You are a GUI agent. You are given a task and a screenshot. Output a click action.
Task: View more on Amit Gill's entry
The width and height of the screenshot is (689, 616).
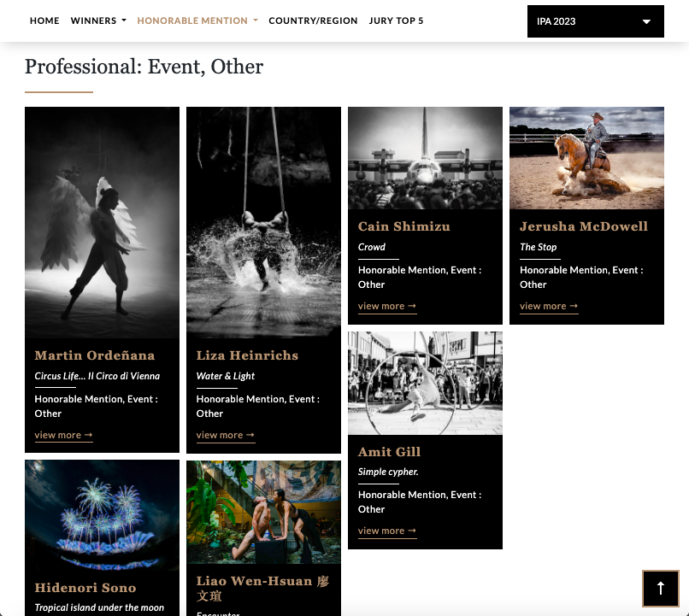click(x=387, y=531)
